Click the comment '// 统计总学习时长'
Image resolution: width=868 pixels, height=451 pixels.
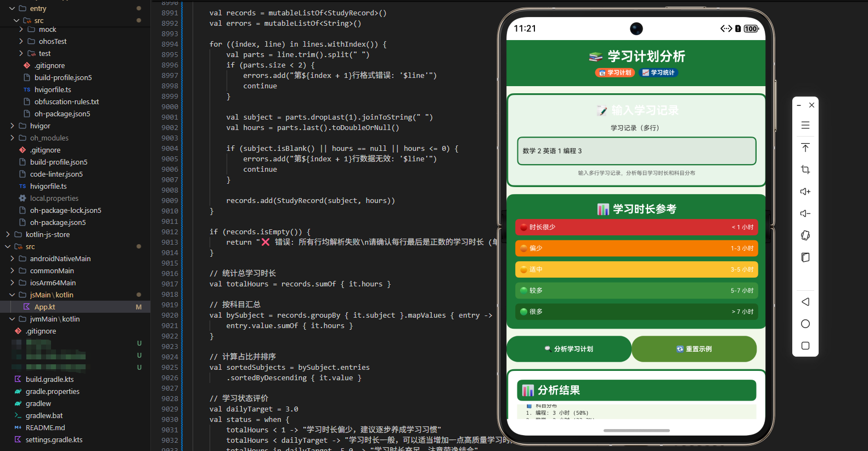pyautogui.click(x=243, y=273)
